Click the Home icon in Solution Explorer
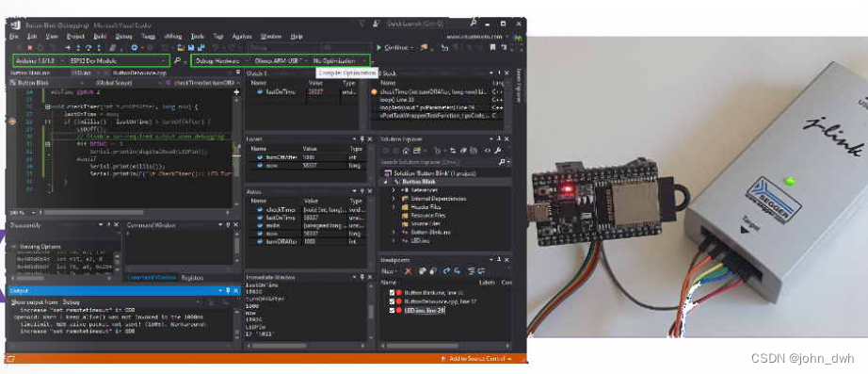The width and height of the screenshot is (868, 374). click(406, 150)
